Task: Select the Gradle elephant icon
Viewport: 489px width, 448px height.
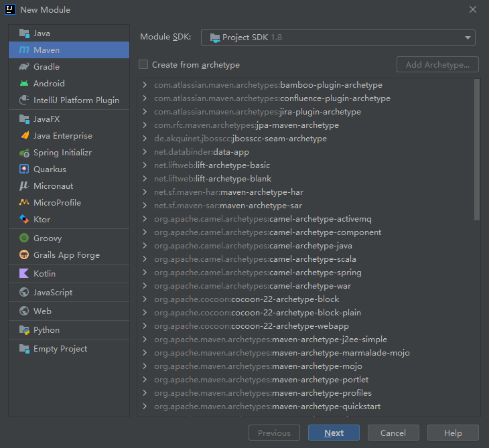Action: (24, 67)
